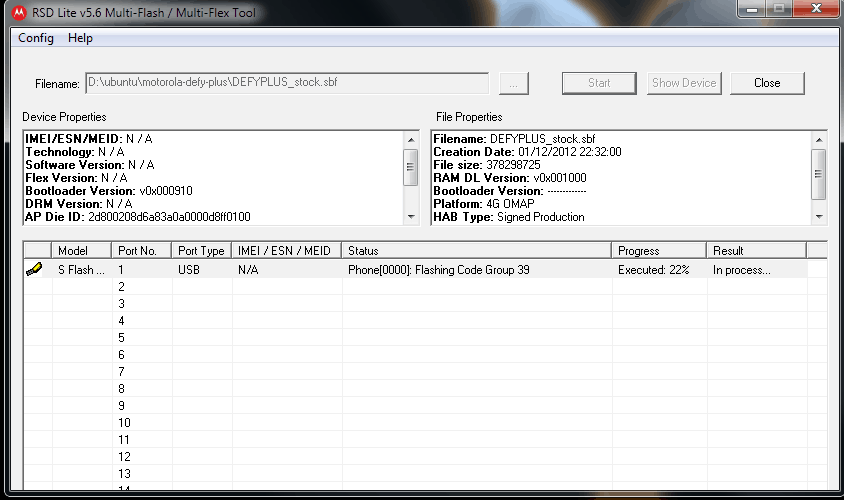Click the Creation Date 01/12/2012 line
Image resolution: width=844 pixels, height=500 pixels.
(x=528, y=152)
